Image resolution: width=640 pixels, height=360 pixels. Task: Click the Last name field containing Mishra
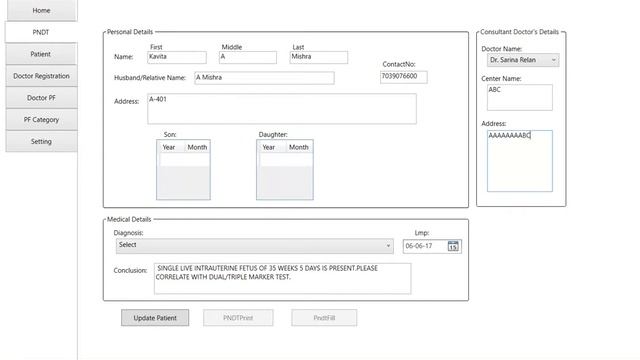tap(319, 57)
